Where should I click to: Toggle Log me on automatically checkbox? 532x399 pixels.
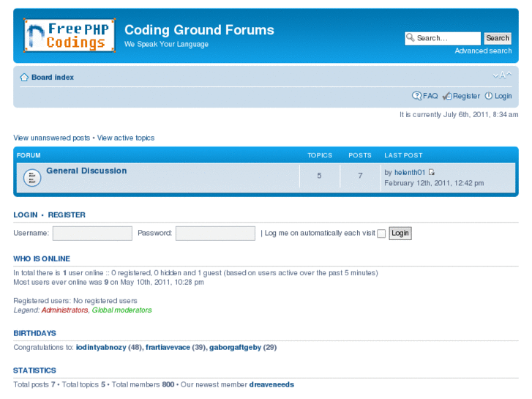(381, 234)
